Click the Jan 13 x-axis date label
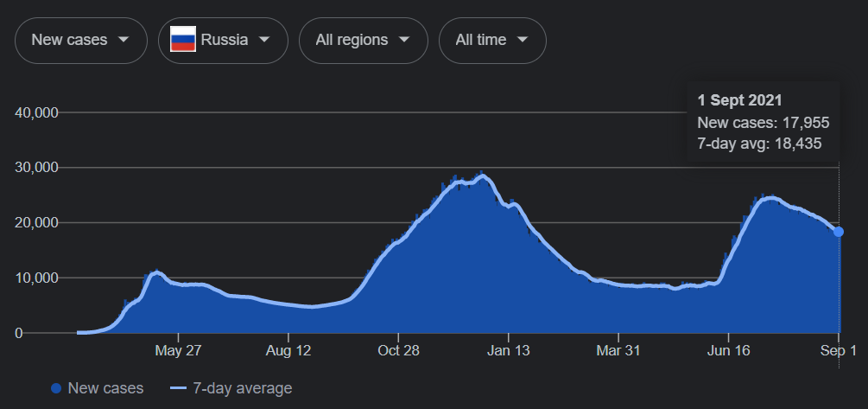Image resolution: width=868 pixels, height=409 pixels. tap(509, 351)
